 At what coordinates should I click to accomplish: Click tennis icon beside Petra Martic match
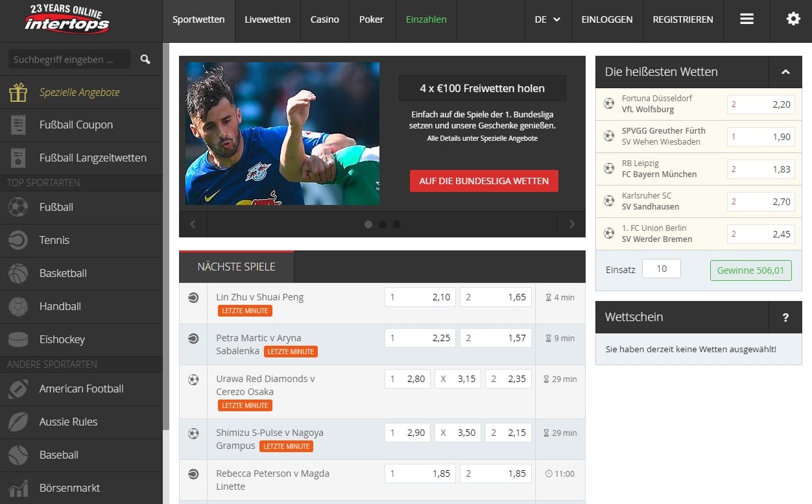193,339
